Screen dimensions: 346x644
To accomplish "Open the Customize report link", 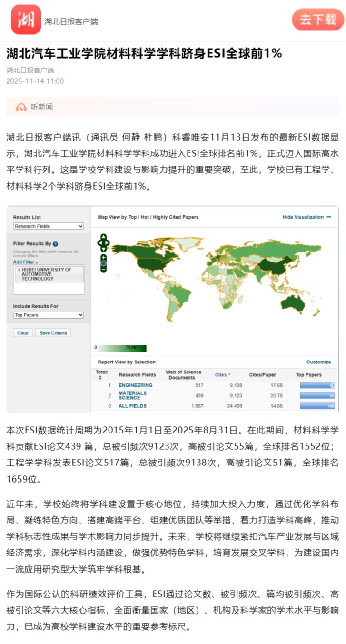I will (318, 362).
